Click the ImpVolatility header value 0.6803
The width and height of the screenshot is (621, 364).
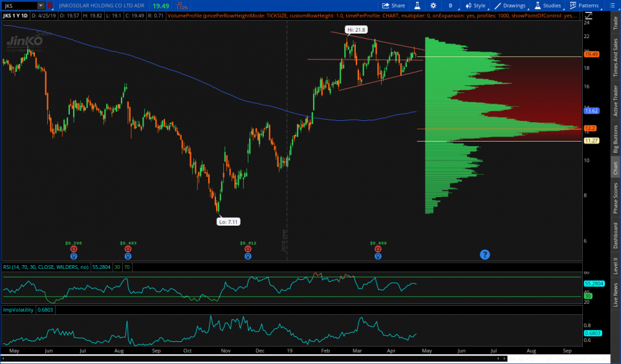click(x=45, y=310)
